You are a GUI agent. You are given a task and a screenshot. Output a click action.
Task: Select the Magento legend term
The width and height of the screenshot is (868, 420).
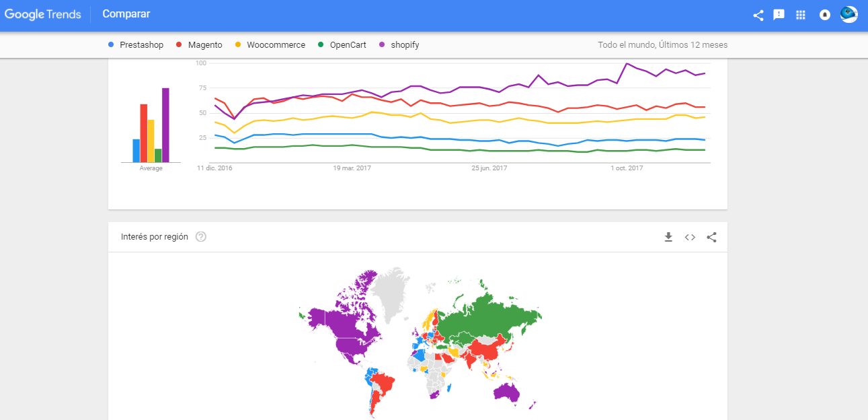tap(205, 45)
